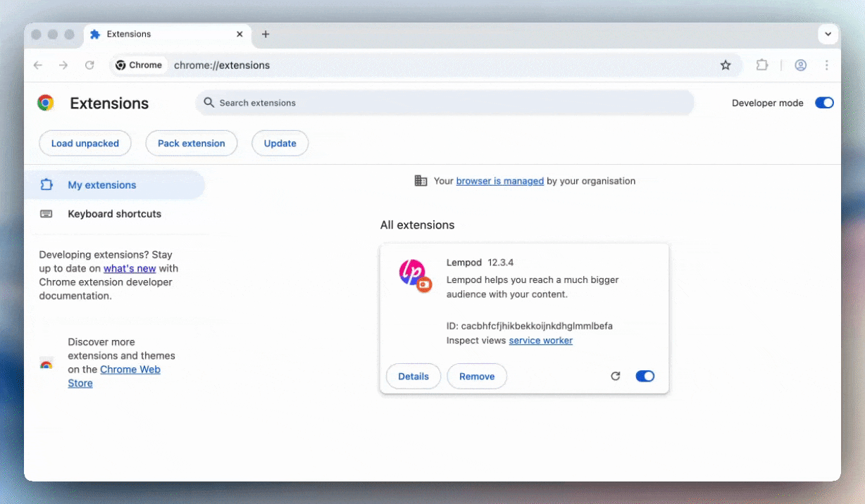This screenshot has height=504, width=865.
Task: Click the Lempod version 12.3.4 text
Action: (500, 263)
